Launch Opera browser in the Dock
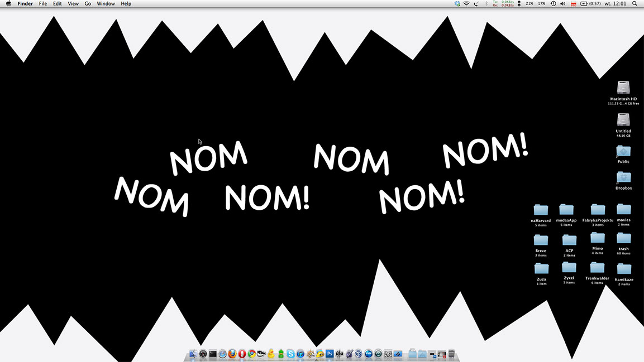Viewport: 644px width, 362px height. click(242, 354)
